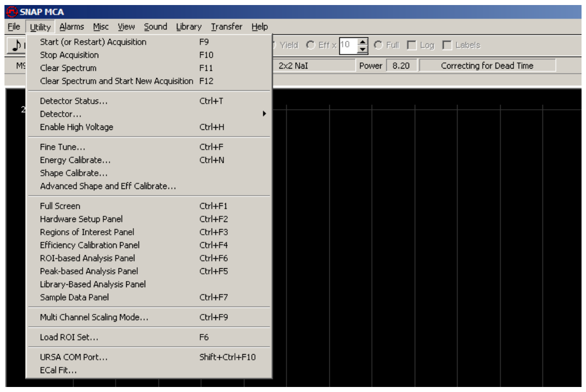The image size is (586, 392).
Task: Click the SNAP MCA title bar icon
Action: [x=12, y=12]
